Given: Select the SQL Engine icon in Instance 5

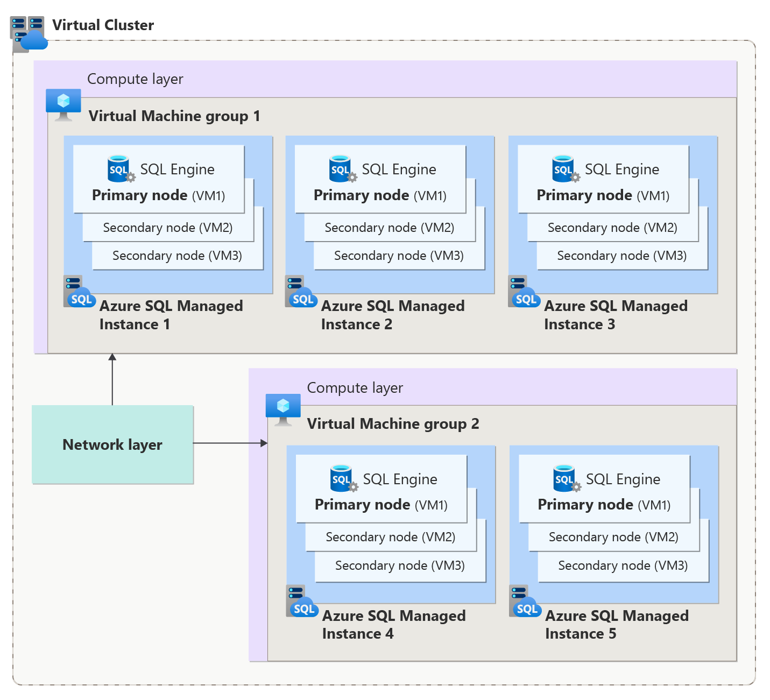Looking at the screenshot, I should pos(565,478).
